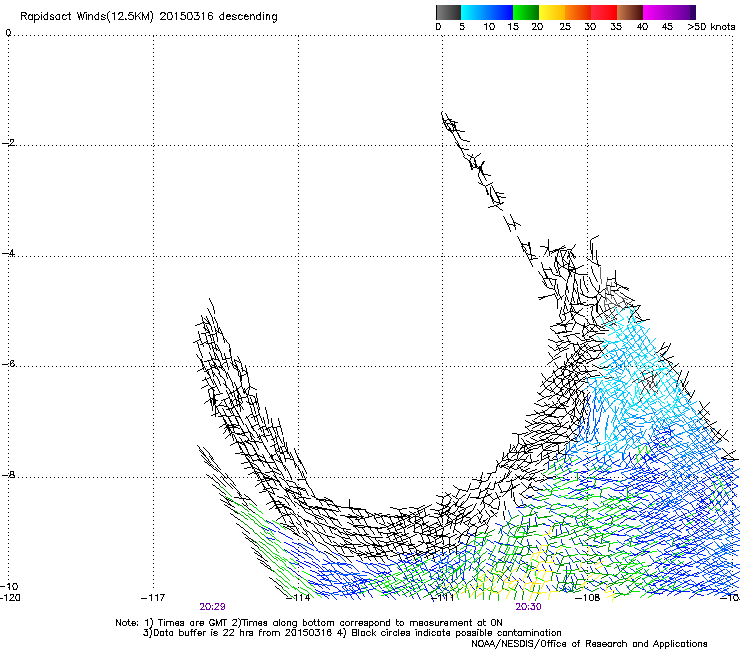The image size is (740, 650).
Task: Click the purple 20:30 time label
Action: (528, 607)
